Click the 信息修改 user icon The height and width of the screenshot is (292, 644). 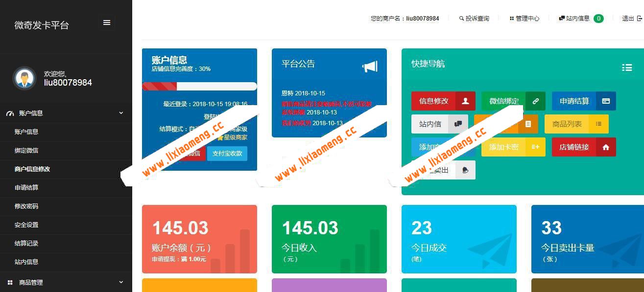tap(465, 101)
